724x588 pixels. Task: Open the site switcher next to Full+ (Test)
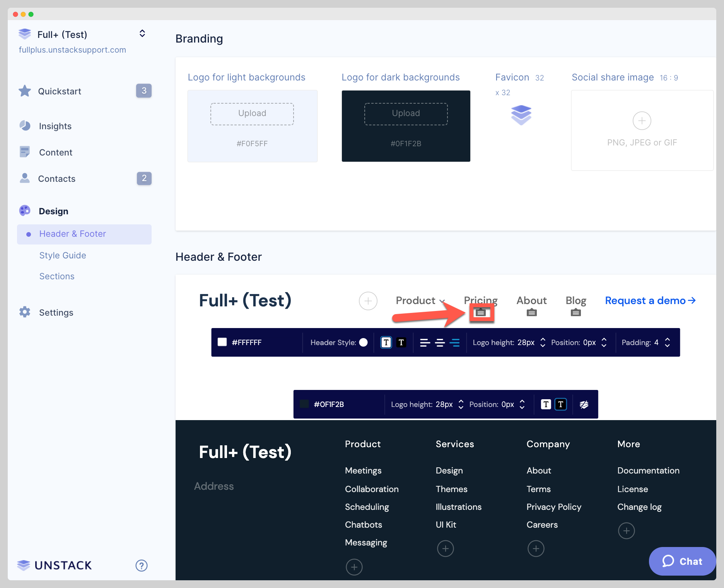142,34
